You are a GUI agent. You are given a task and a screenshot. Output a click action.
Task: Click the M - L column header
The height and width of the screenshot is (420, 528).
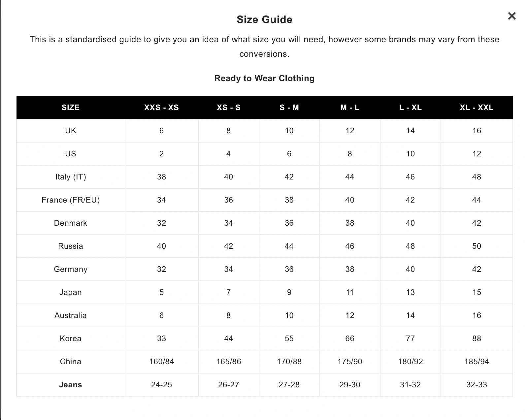pos(350,108)
